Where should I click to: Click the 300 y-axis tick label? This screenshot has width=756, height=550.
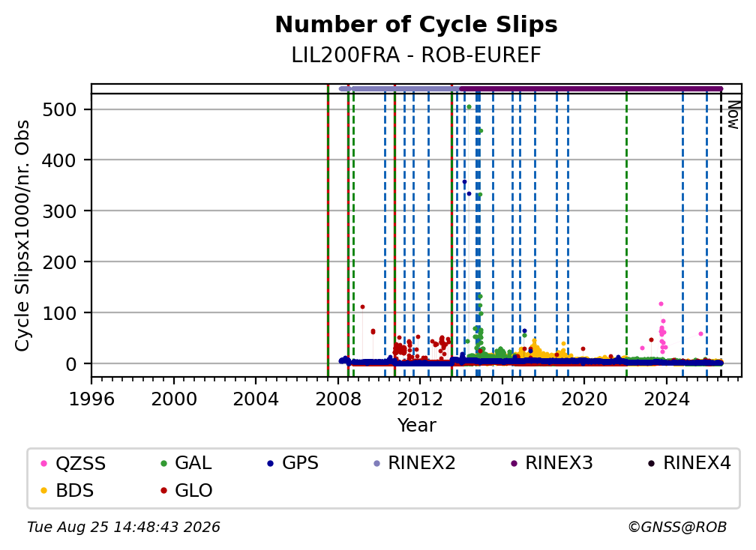click(59, 211)
